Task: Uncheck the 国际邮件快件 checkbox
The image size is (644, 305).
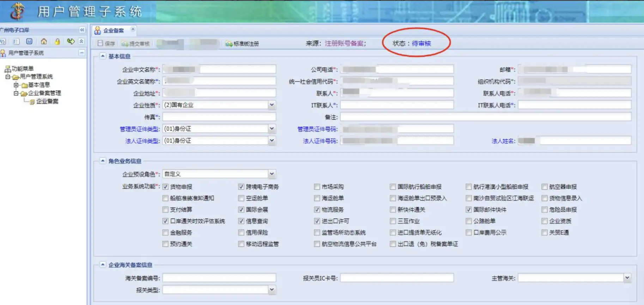Action: 469,210
